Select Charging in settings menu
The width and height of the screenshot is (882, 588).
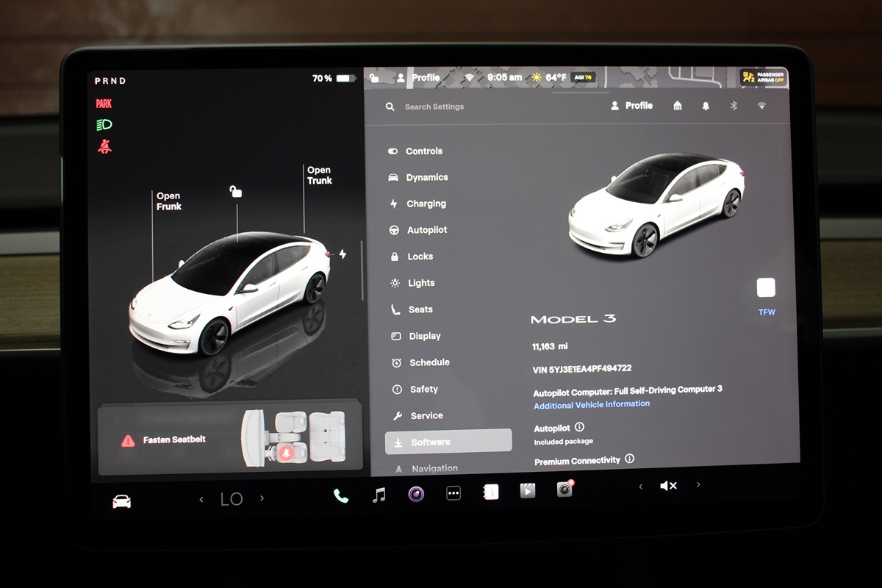[x=426, y=204]
